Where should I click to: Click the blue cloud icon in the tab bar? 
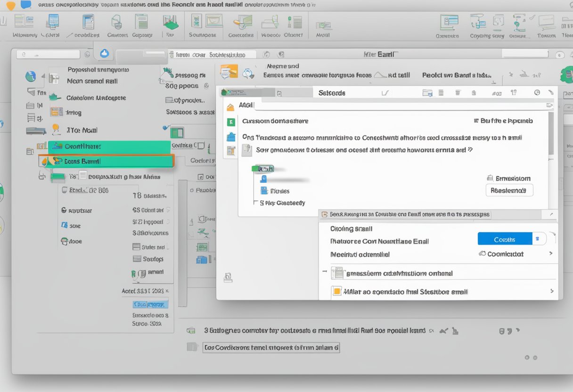(x=104, y=53)
